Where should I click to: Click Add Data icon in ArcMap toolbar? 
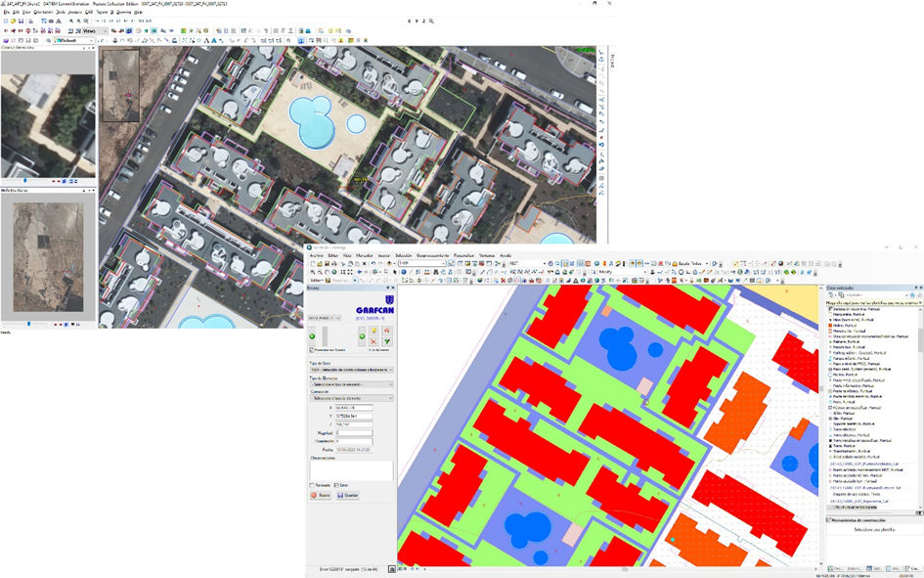pyautogui.click(x=389, y=263)
